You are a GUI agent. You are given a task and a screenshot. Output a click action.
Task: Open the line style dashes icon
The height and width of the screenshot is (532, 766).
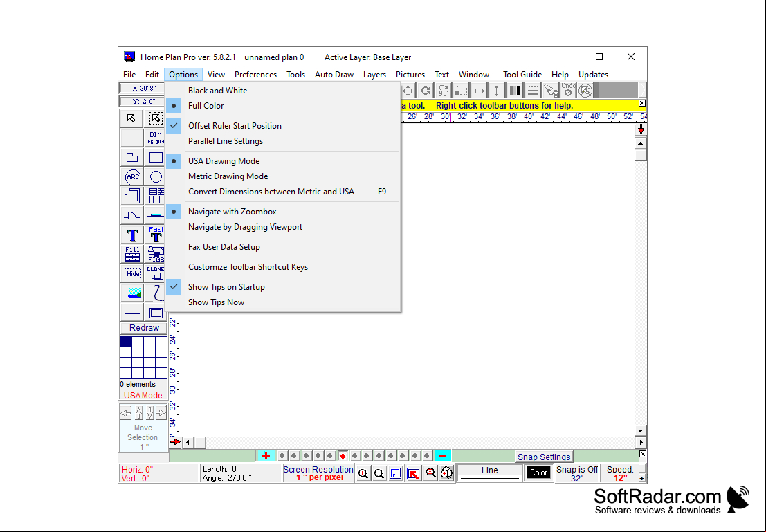click(533, 91)
